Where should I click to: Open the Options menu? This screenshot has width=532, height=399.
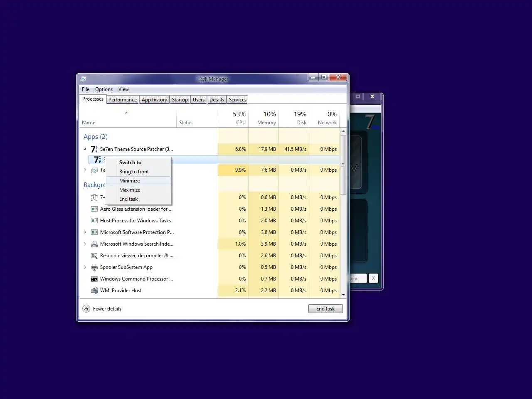click(104, 89)
